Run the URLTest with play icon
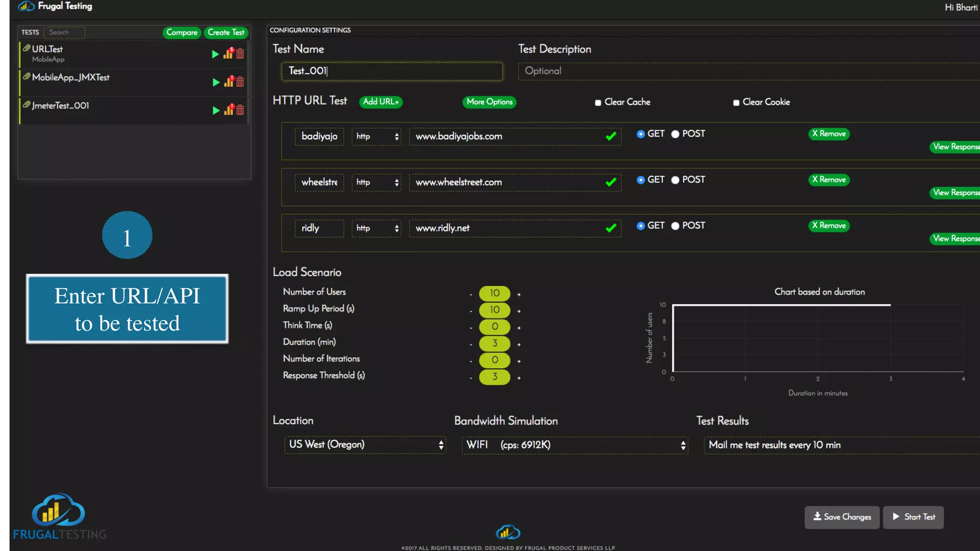The height and width of the screenshot is (551, 980). tap(215, 54)
